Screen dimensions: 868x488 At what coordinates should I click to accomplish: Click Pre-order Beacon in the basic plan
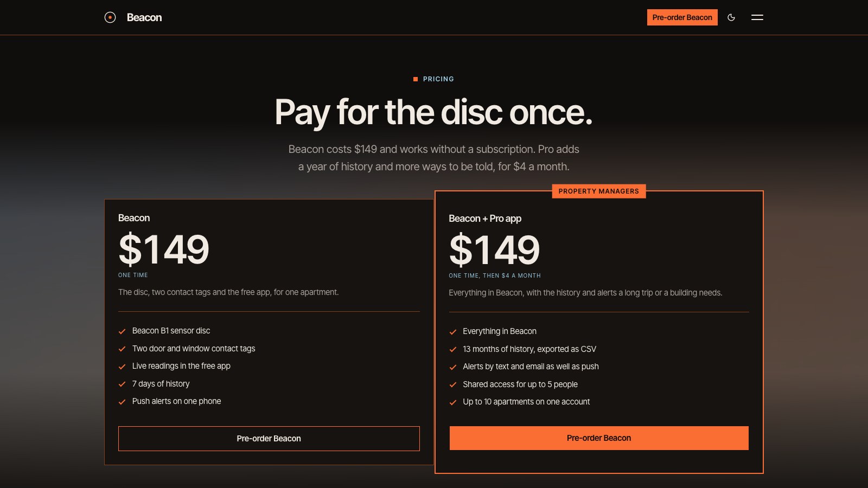coord(269,439)
